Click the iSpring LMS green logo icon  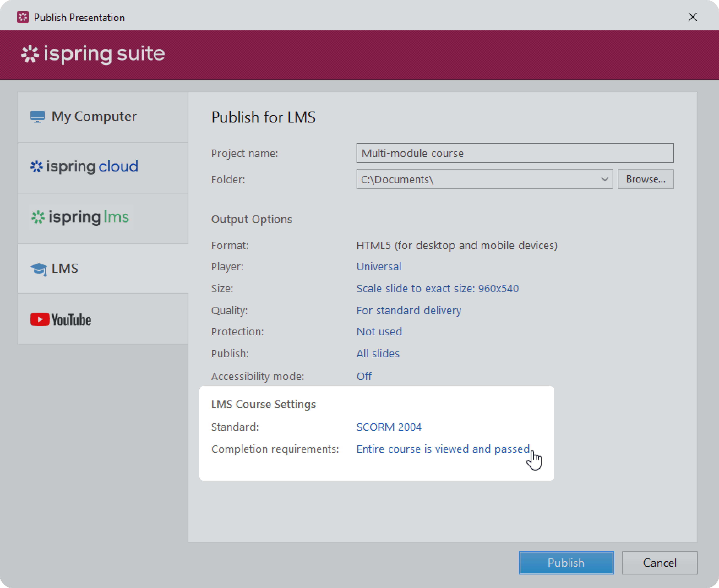(38, 217)
